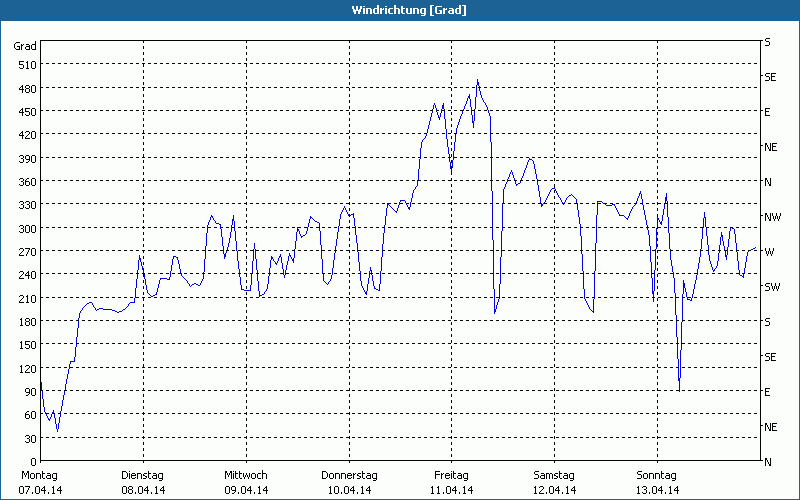Pick the 390 degree axis label
800x500 pixels.
[x=28, y=159]
